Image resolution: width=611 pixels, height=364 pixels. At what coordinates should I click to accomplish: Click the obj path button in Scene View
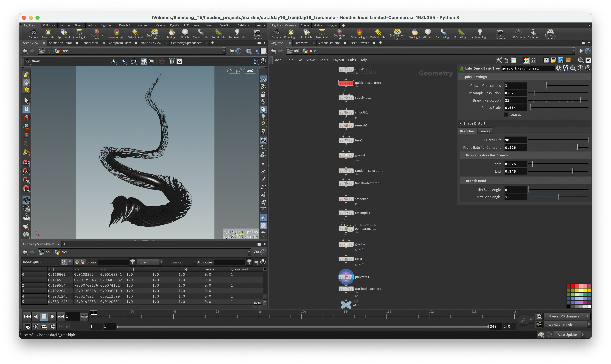45,51
